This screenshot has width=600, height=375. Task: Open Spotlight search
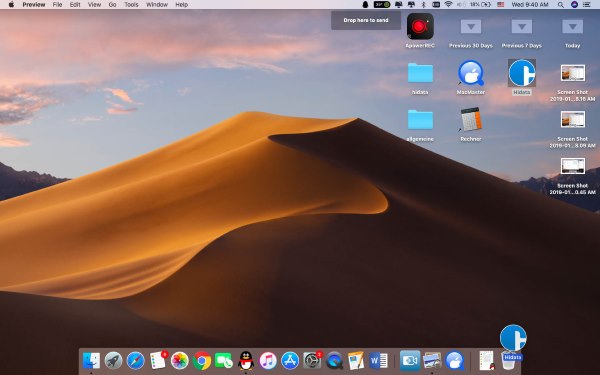tap(561, 5)
